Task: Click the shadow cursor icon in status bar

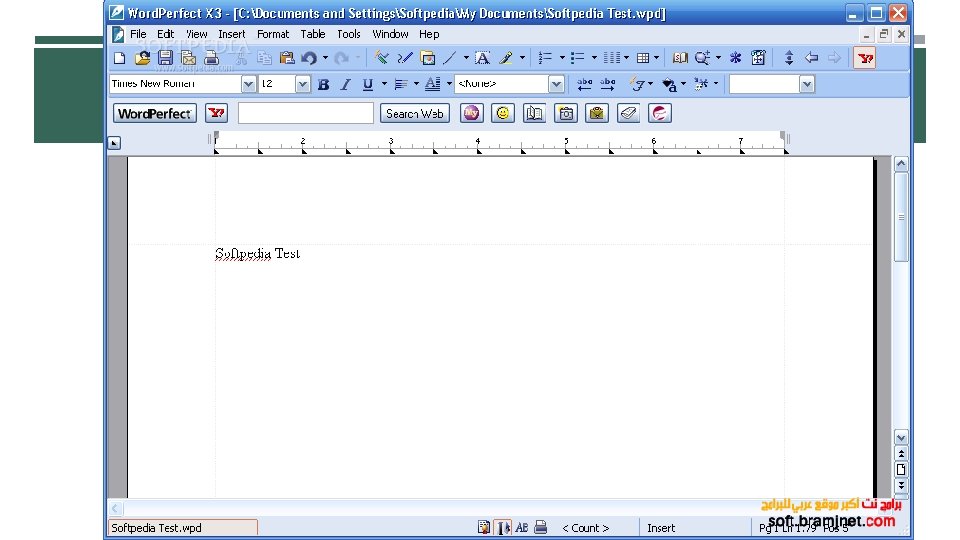Action: [x=503, y=527]
